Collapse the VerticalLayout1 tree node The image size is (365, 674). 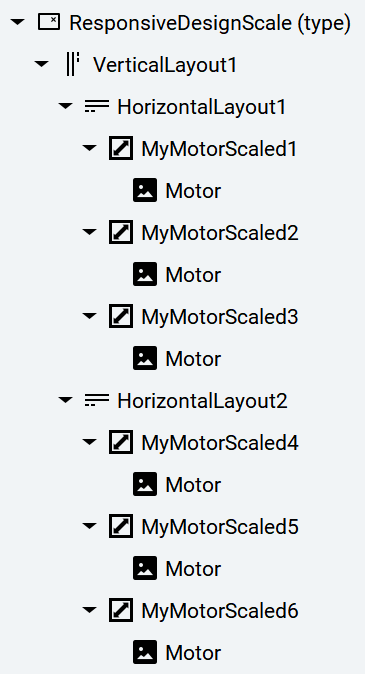pos(41,64)
